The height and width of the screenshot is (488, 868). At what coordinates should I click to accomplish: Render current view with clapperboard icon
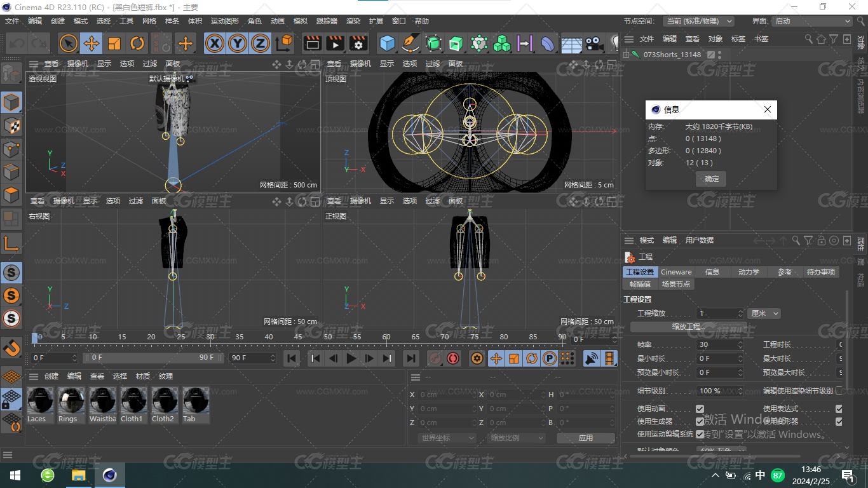point(312,43)
